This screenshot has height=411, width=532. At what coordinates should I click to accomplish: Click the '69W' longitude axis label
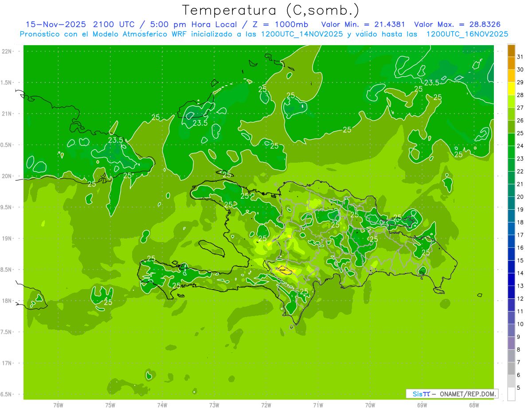[x=422, y=405]
